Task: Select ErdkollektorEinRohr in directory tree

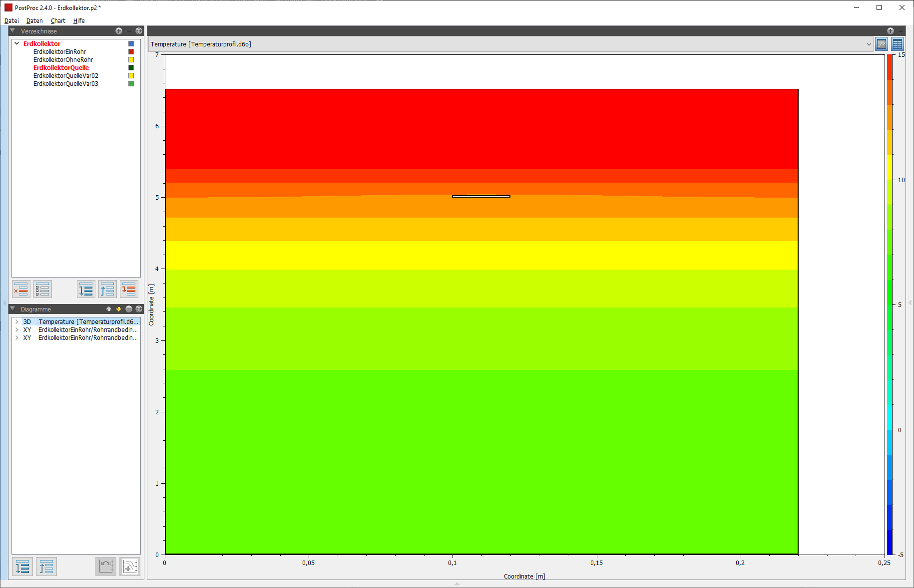Action: [x=59, y=52]
